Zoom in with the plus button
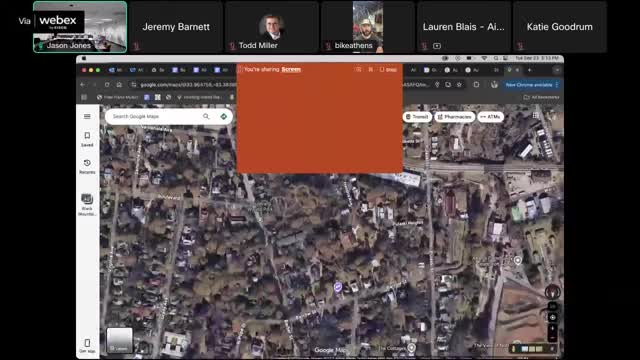The image size is (640, 360). point(552,328)
